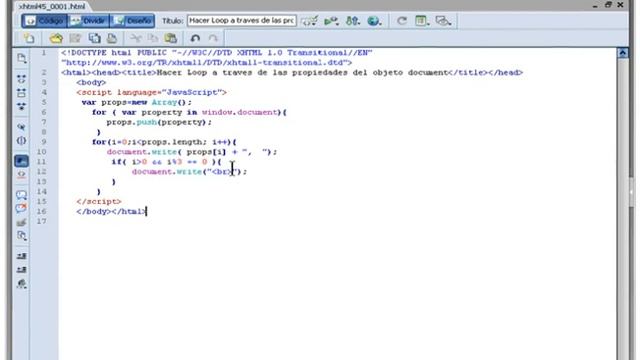Click the Refresh design view icon
This screenshot has height=360, width=640.
(x=402, y=21)
